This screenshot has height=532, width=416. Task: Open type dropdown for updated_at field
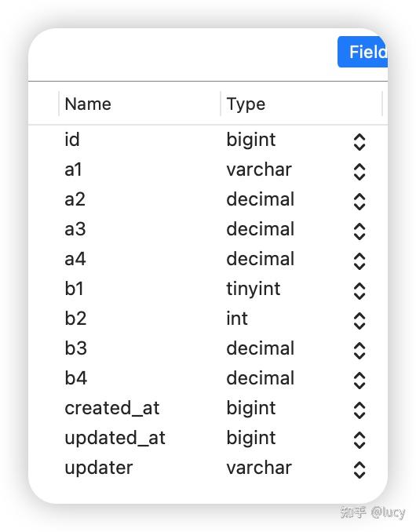click(x=359, y=440)
